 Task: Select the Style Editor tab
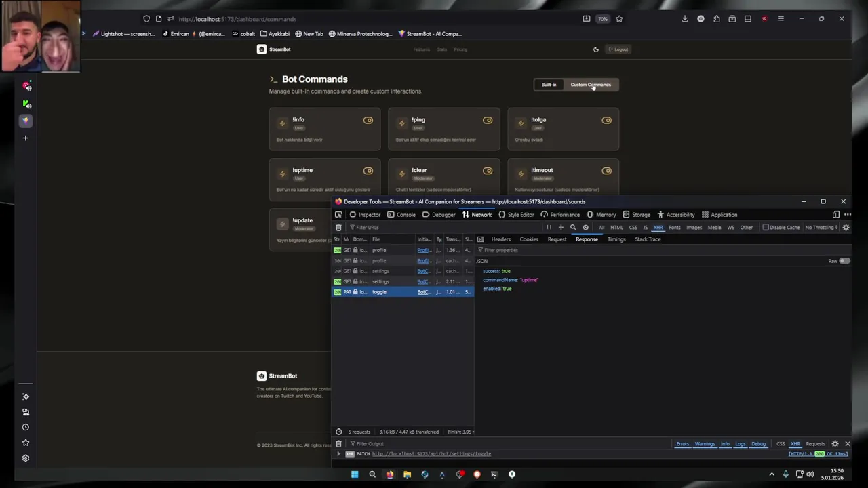[516, 215]
